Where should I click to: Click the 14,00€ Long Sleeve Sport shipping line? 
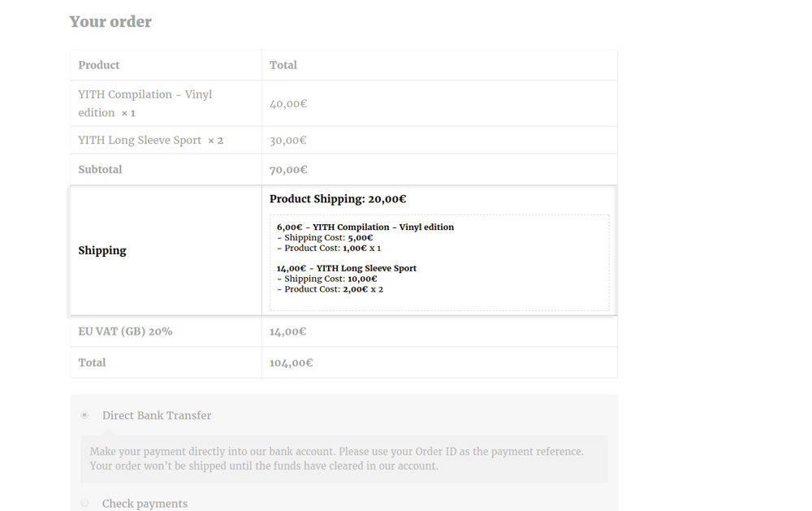[347, 268]
